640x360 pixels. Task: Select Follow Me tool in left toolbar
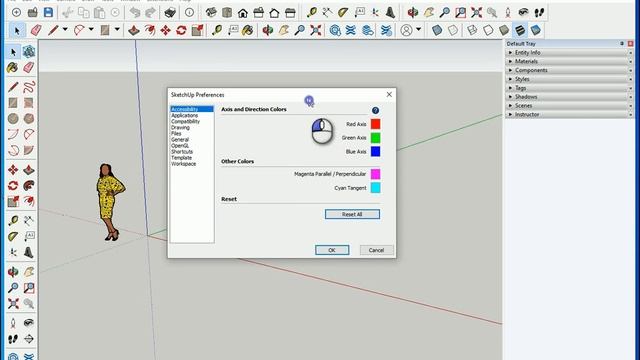(29, 185)
